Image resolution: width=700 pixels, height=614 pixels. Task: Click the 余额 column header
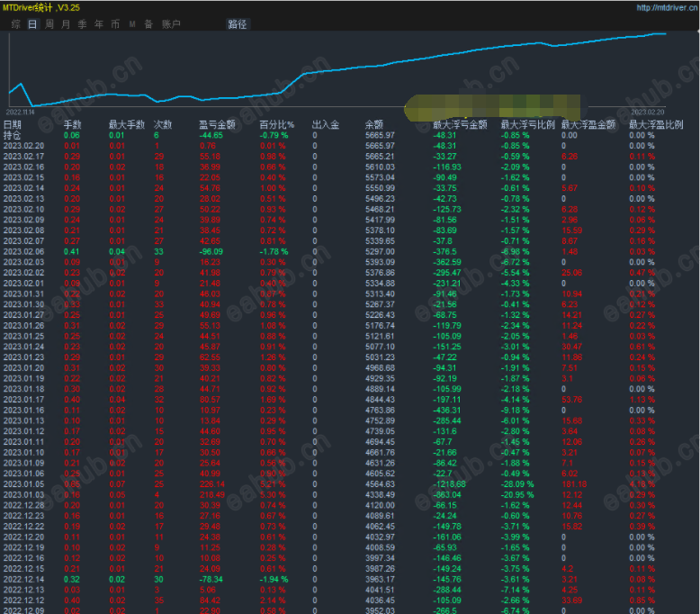click(x=374, y=124)
